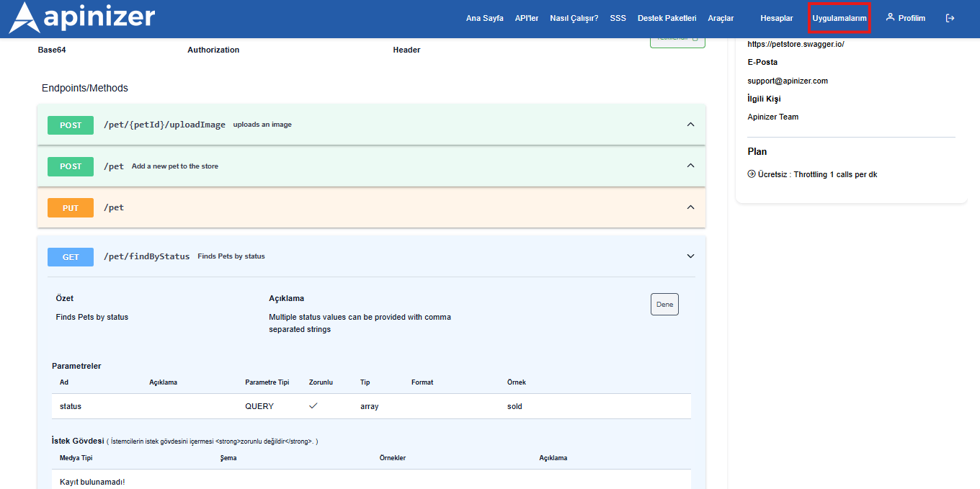Click the QUERY parameter type cell
980x489 pixels.
pos(259,406)
